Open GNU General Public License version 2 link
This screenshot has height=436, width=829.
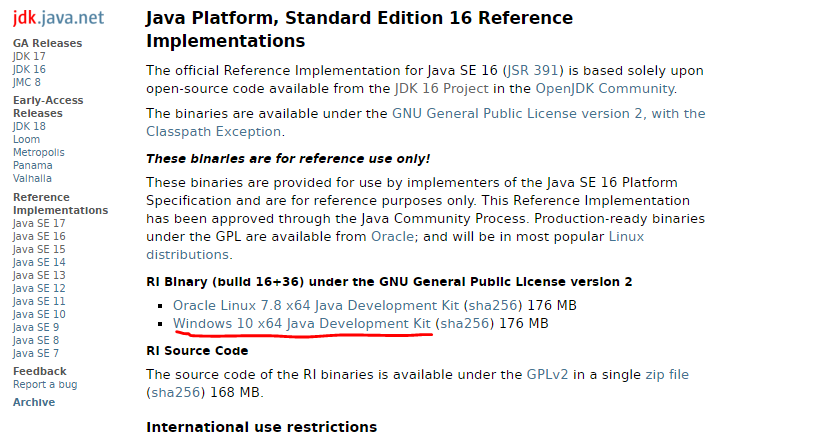pos(548,114)
